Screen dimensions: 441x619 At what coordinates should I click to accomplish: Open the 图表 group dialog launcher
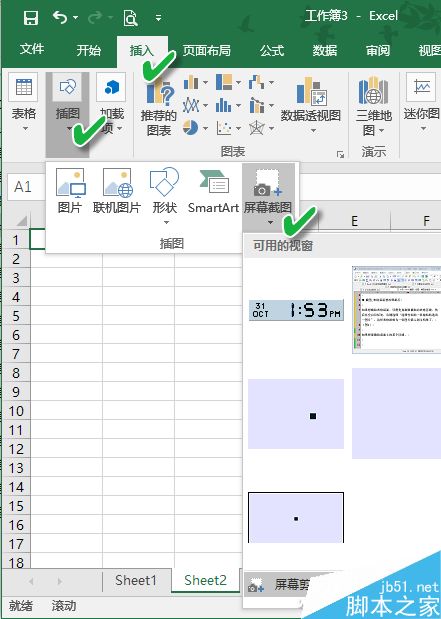[x=341, y=154]
